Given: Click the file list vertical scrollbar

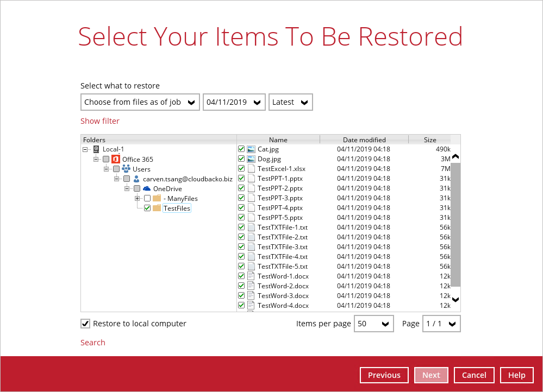Looking at the screenshot, I should click(x=455, y=224).
